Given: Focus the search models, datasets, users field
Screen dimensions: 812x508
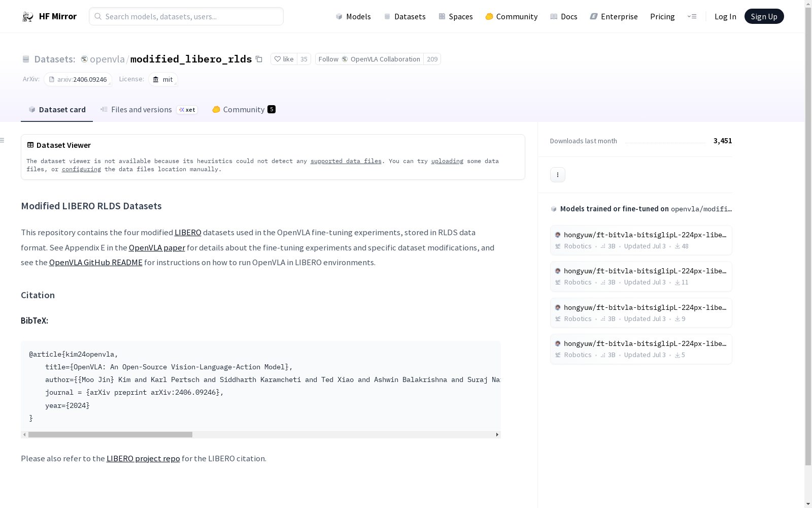Looking at the screenshot, I should click(186, 16).
